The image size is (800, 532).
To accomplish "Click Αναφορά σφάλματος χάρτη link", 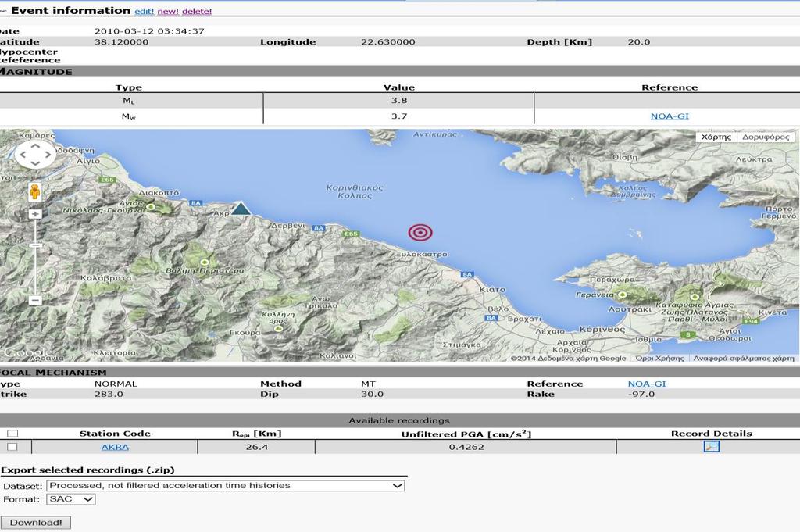I will [x=744, y=358].
